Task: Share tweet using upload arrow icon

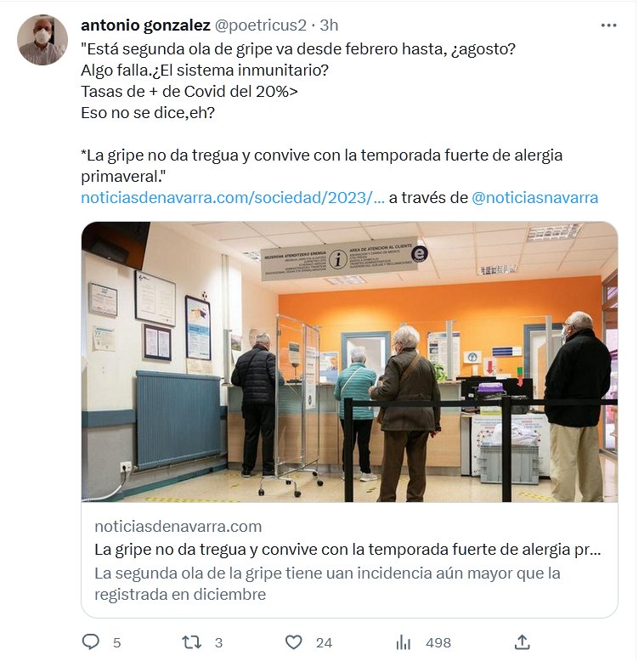Action: (523, 642)
